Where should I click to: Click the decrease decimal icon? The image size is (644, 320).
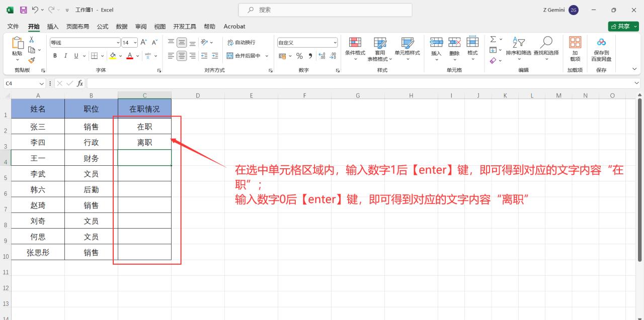click(333, 56)
